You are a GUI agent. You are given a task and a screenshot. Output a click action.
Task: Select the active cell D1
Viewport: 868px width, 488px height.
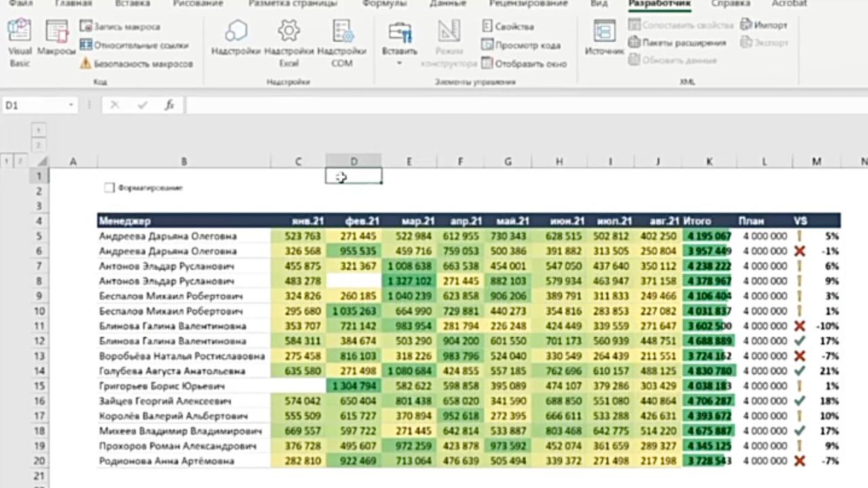[x=353, y=176]
